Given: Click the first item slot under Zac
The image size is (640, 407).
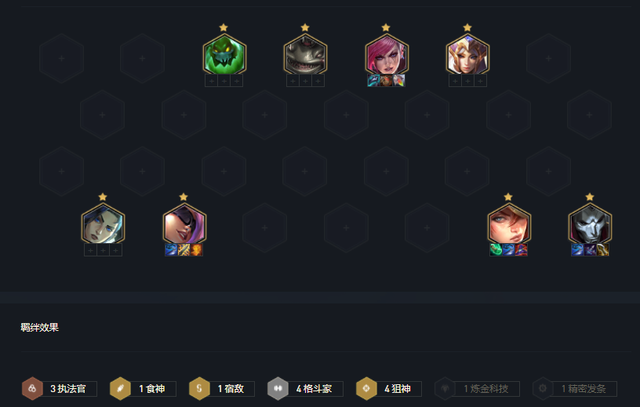Looking at the screenshot, I should 211,81.
